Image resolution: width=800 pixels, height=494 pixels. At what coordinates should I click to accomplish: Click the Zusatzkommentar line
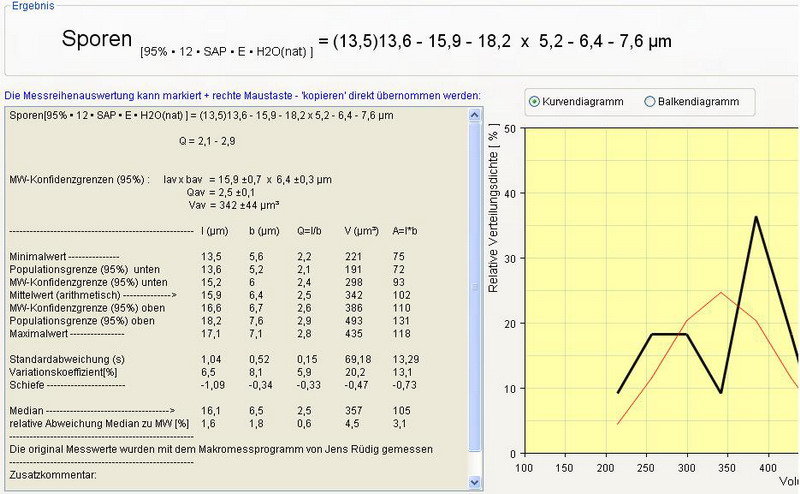(50, 474)
